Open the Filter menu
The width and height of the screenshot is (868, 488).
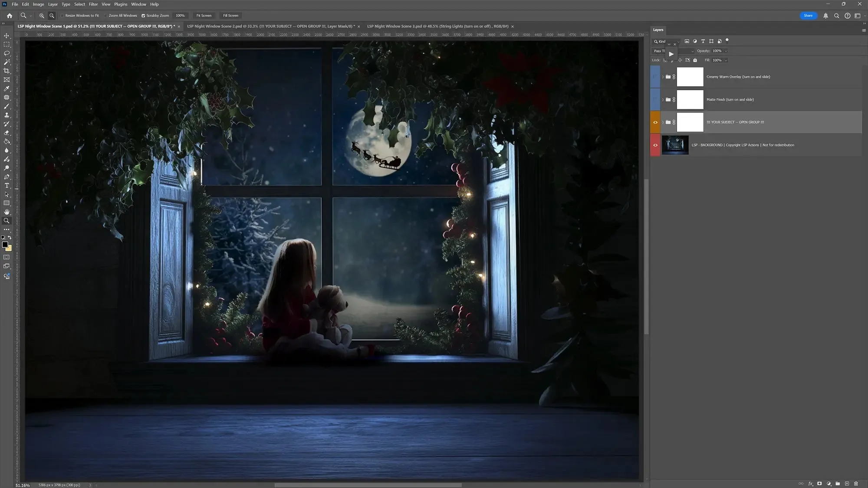pos(93,4)
